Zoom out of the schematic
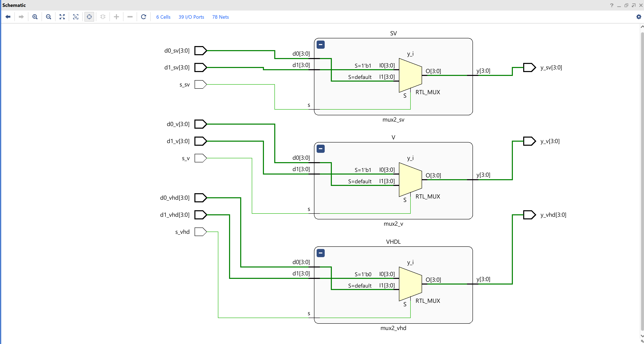The height and width of the screenshot is (344, 644). (x=48, y=17)
